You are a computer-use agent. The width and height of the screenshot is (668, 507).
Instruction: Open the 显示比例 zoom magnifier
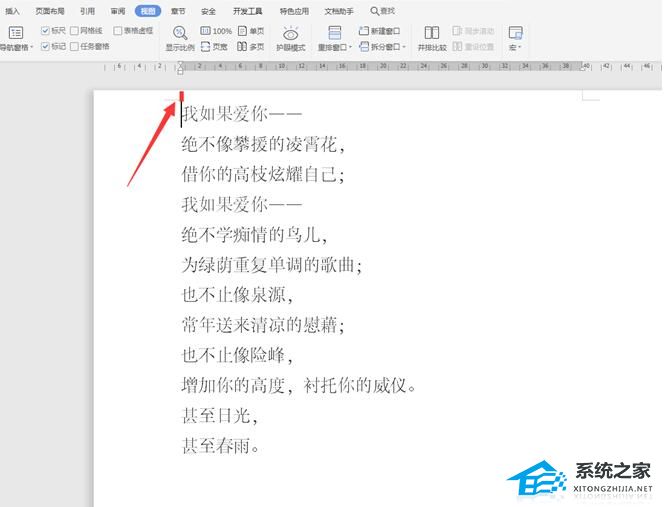[180, 33]
